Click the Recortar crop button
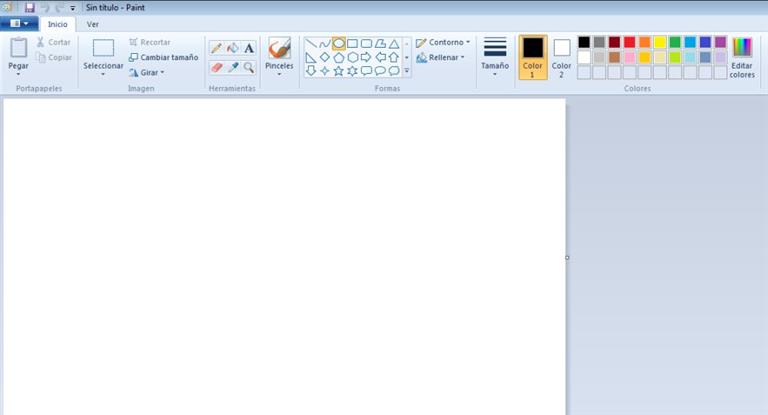 (149, 43)
